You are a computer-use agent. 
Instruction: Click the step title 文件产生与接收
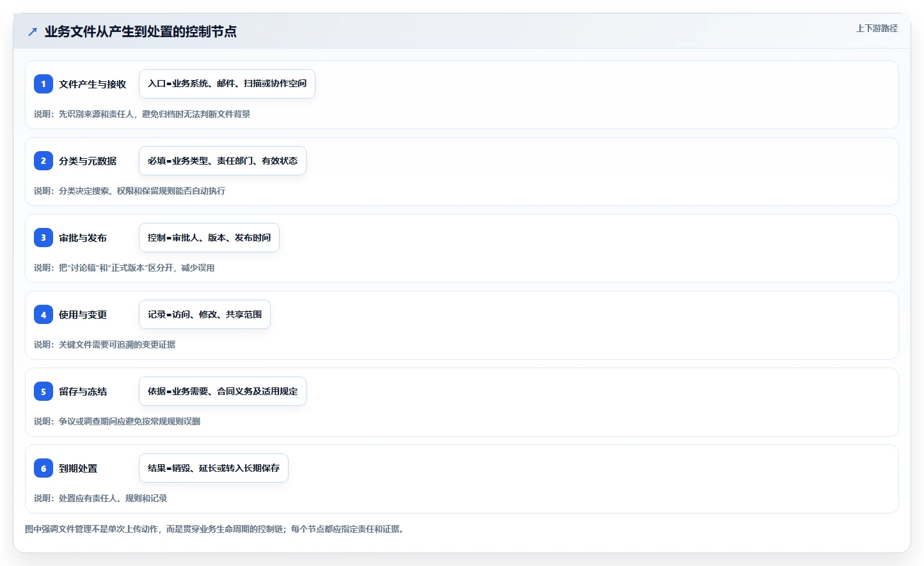pyautogui.click(x=93, y=84)
